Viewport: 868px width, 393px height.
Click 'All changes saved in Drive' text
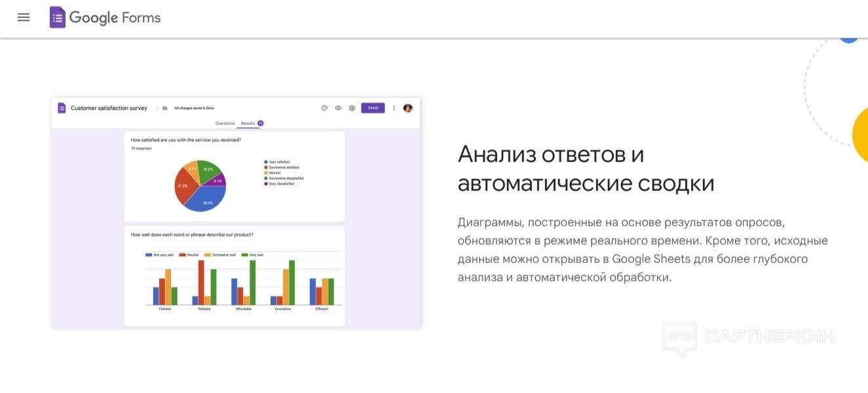[x=194, y=108]
